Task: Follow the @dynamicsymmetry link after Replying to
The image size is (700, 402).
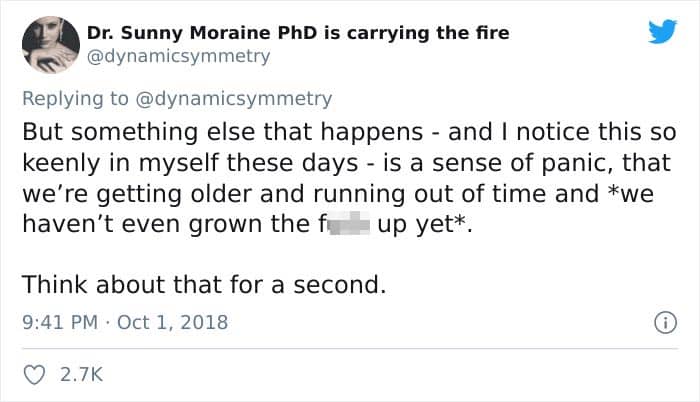Action: pos(233,99)
